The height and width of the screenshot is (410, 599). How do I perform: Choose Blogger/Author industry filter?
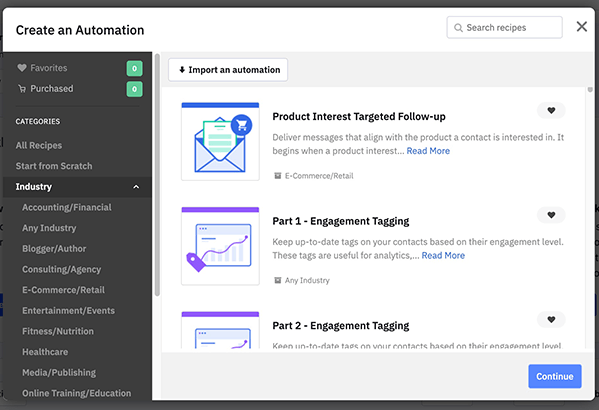pyautogui.click(x=54, y=249)
